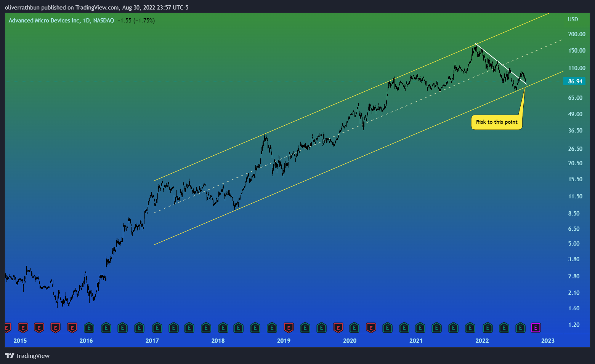The image size is (595, 364).
Task: Click the 'Risk to this point' callout
Action: click(x=497, y=122)
